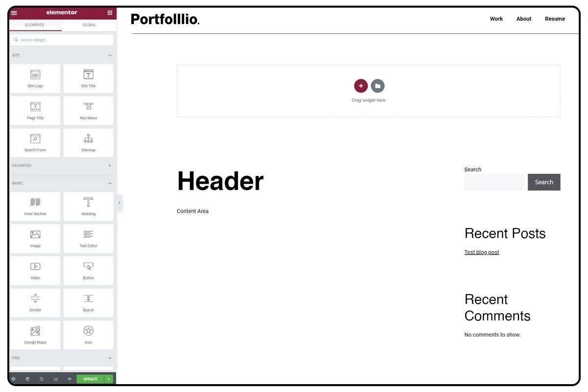Screen dimensions: 588x392
Task: Pick the Video widget
Action: coord(35,270)
